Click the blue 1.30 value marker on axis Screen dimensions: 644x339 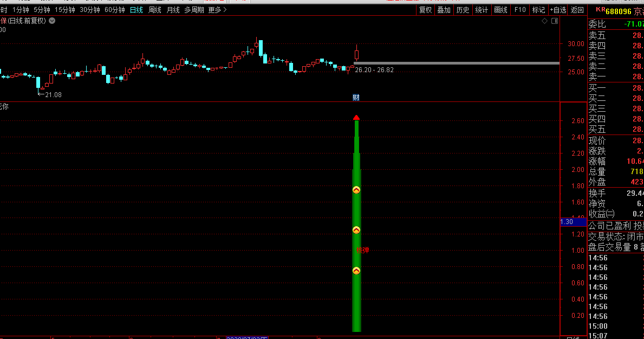(573, 222)
